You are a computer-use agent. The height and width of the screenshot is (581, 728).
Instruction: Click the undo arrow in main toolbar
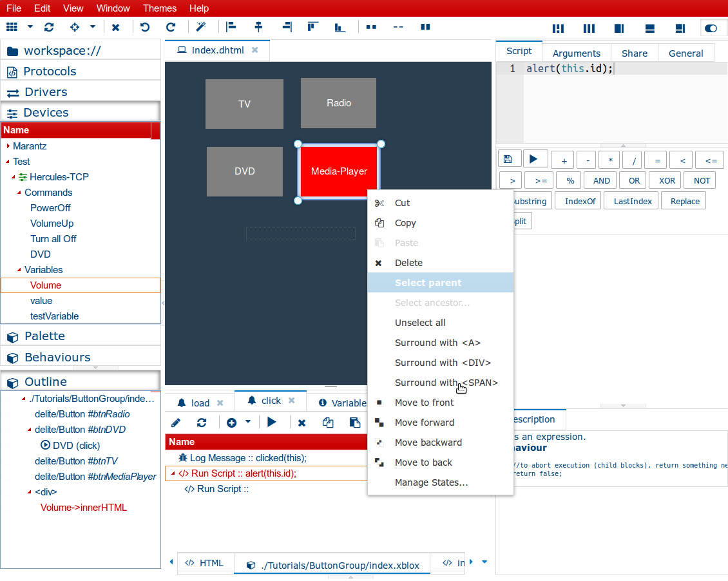pyautogui.click(x=145, y=27)
